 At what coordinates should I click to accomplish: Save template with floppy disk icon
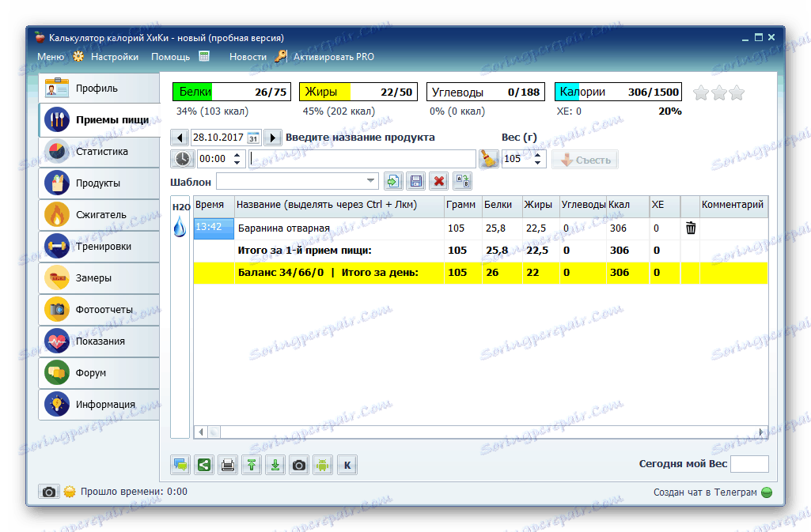click(x=416, y=181)
